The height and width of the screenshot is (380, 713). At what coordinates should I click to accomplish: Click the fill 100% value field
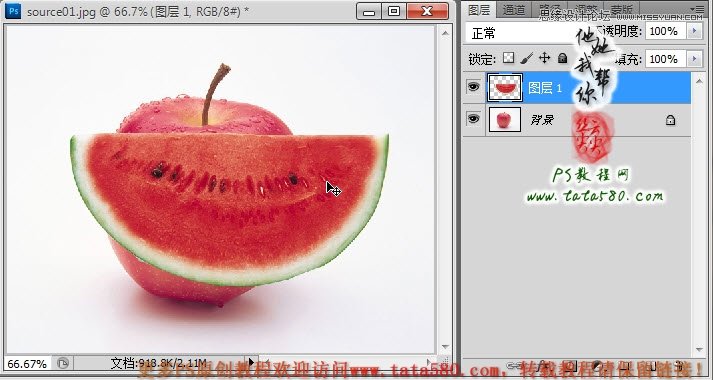pos(665,59)
